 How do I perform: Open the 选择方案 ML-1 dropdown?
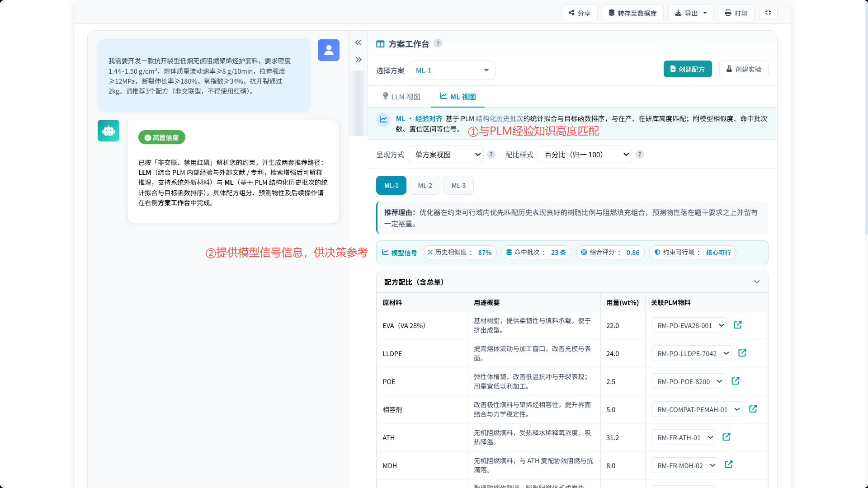[x=452, y=70]
